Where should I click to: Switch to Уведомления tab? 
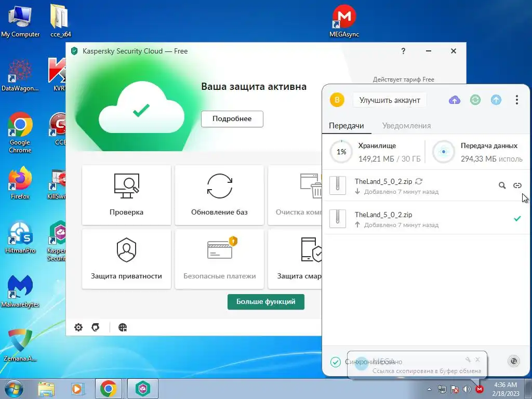[406, 126]
